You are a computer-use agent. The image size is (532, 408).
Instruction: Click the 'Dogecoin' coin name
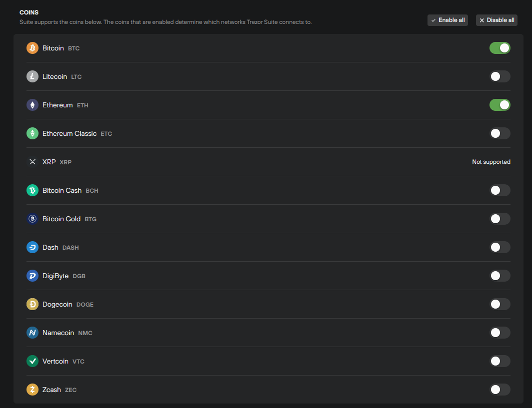tap(57, 304)
